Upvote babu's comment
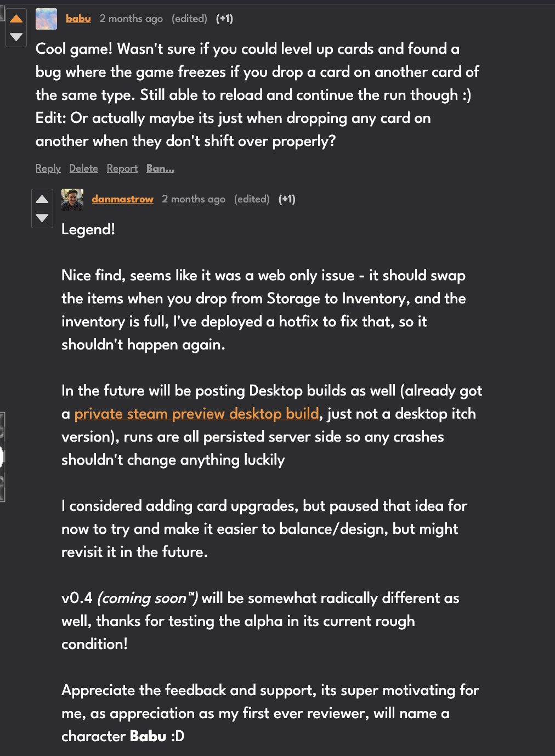555x756 pixels. (x=16, y=19)
